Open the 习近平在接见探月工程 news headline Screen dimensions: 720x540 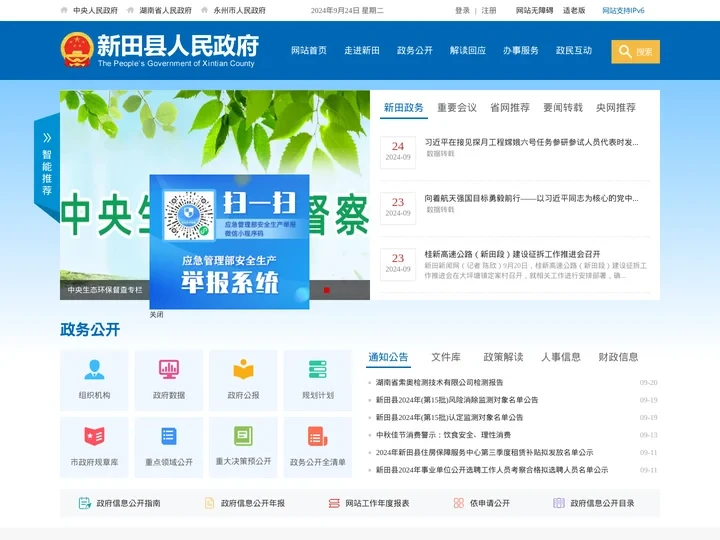(531, 142)
